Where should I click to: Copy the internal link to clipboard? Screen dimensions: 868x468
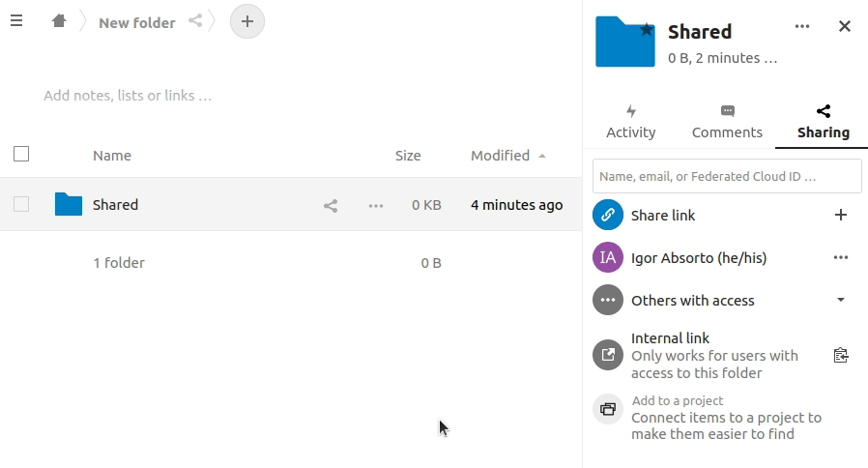840,355
